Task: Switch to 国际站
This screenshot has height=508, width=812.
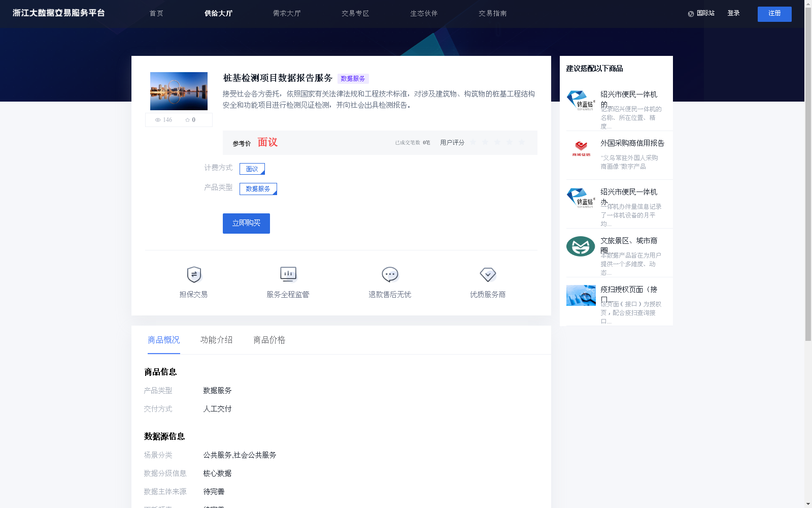Action: pyautogui.click(x=705, y=14)
